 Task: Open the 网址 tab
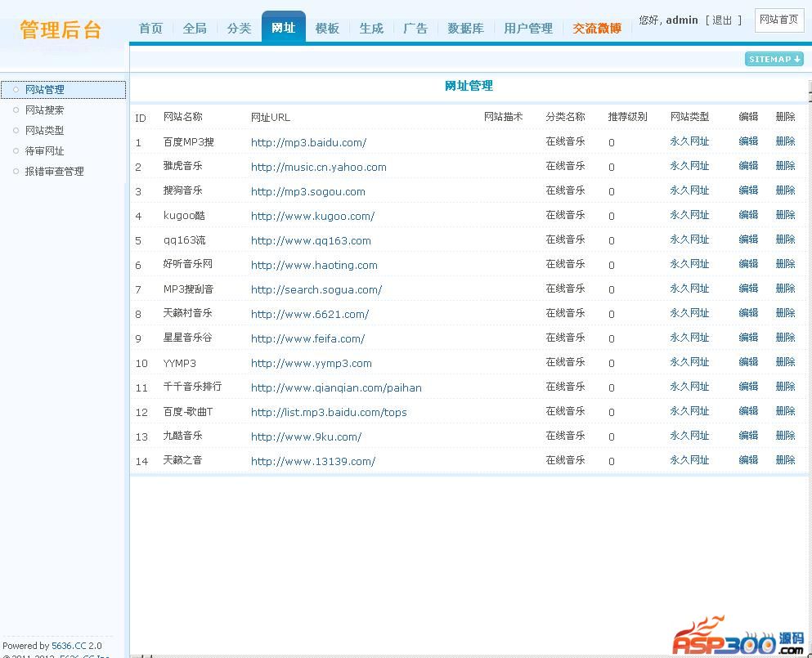pos(283,28)
